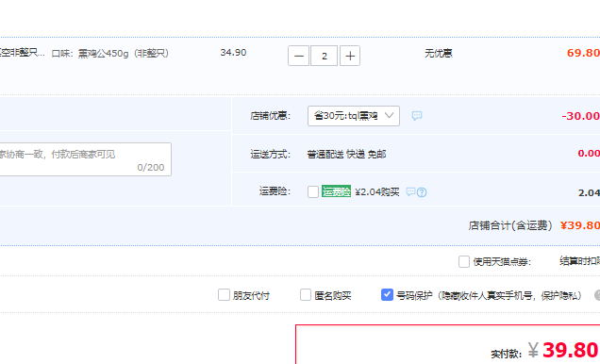Image resolution: width=600 pixels, height=364 pixels.
Task: Click the quantity field showing 2
Action: point(325,56)
